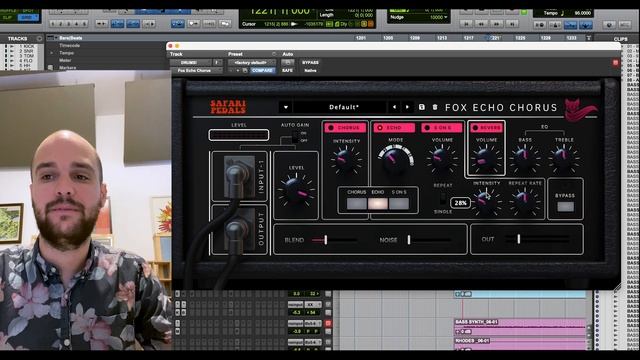The height and width of the screenshot is (360, 640).
Task: Open the plugin preset menu arrow
Action: (286, 107)
